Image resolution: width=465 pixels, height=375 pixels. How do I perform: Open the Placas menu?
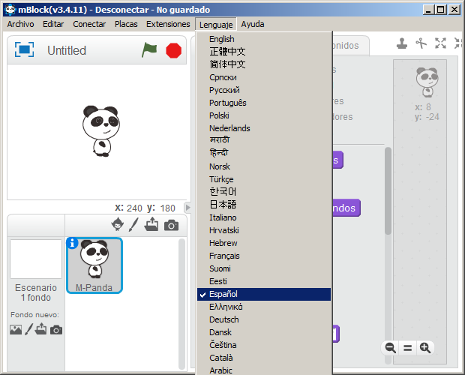(x=126, y=24)
